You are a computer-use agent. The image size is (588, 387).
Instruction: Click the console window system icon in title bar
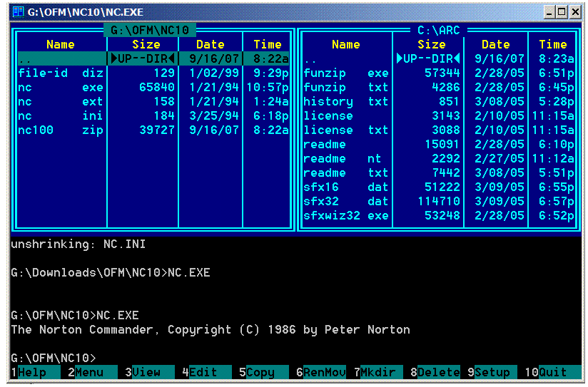pyautogui.click(x=18, y=12)
